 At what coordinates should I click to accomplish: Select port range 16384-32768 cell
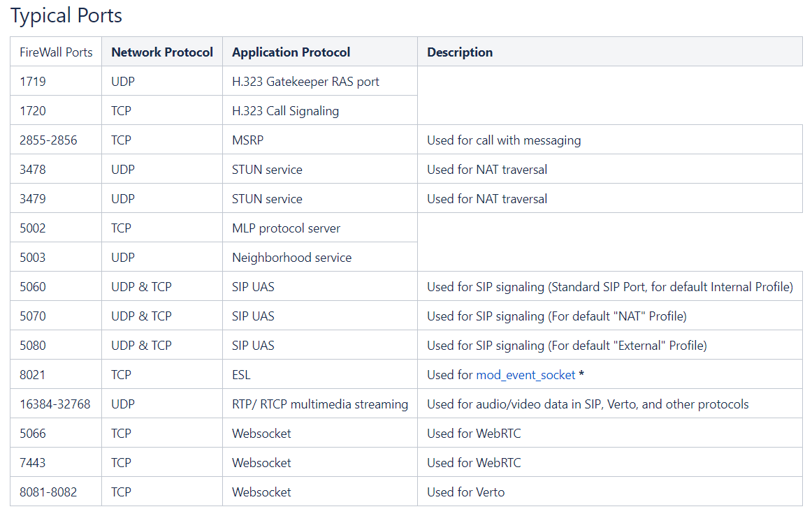(x=56, y=404)
